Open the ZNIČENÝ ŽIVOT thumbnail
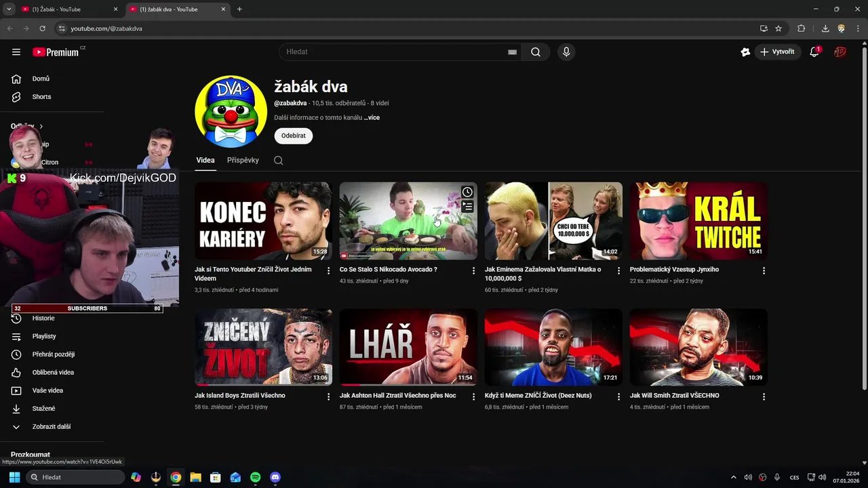 point(263,347)
